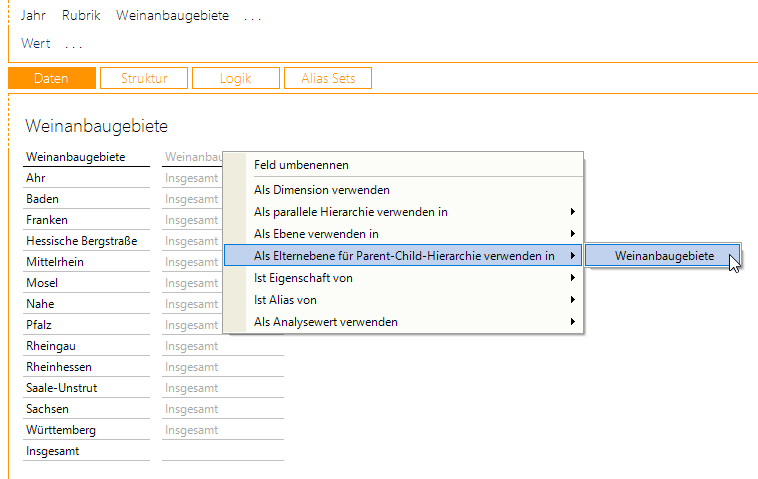Click the Rubrik field at the top
Viewport: 758px width, 479px height.
[x=81, y=16]
